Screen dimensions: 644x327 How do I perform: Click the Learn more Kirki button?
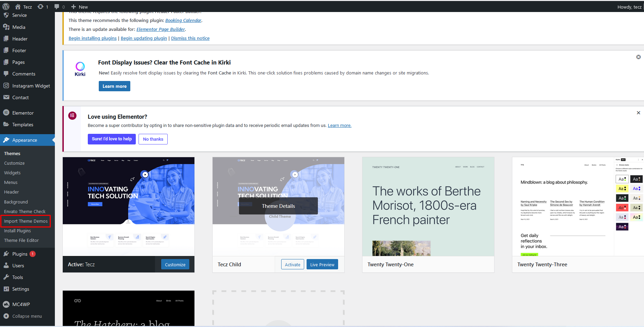pos(114,86)
